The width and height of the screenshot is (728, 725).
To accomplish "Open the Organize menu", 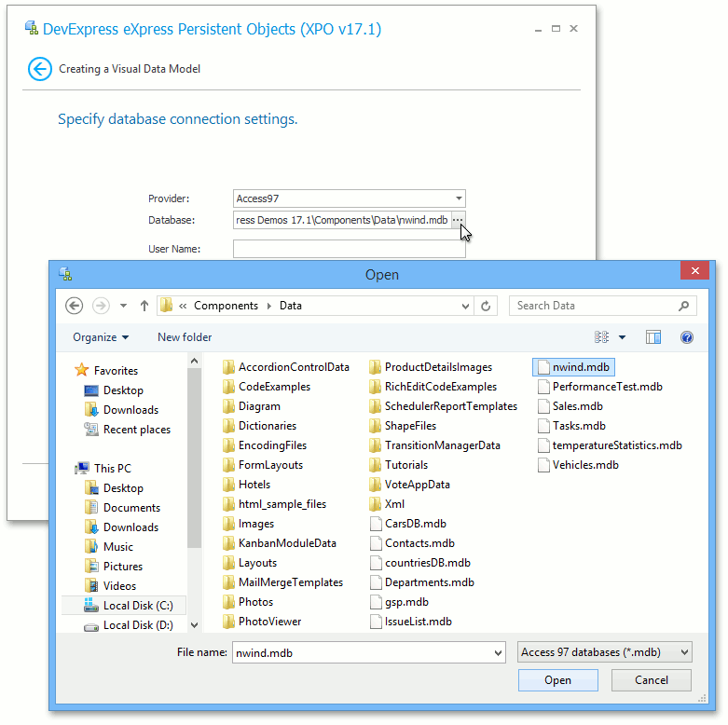I will (x=101, y=337).
